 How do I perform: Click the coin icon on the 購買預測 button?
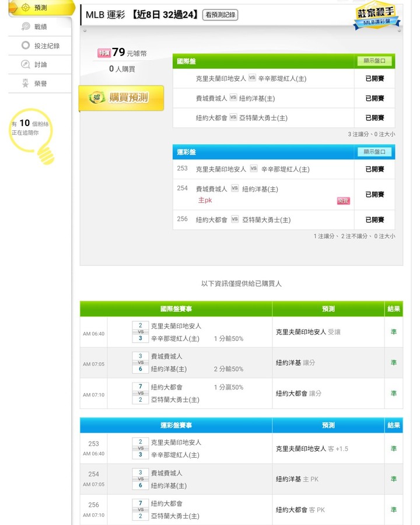click(x=97, y=98)
